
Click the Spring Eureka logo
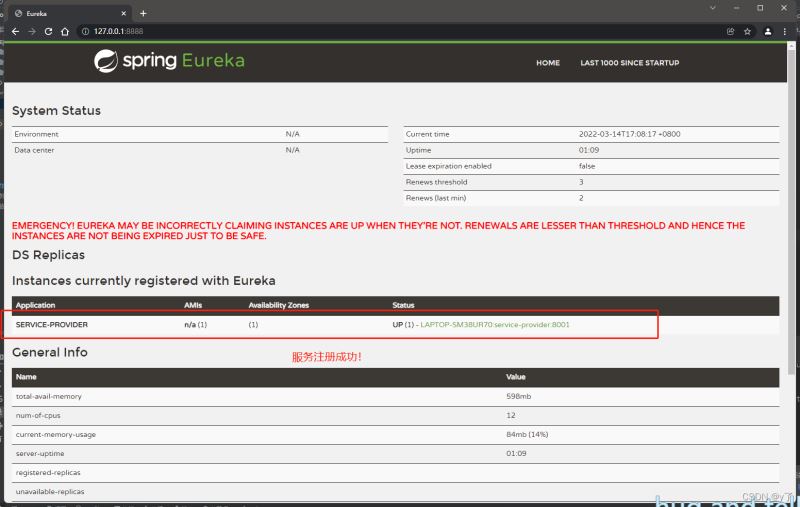point(169,61)
